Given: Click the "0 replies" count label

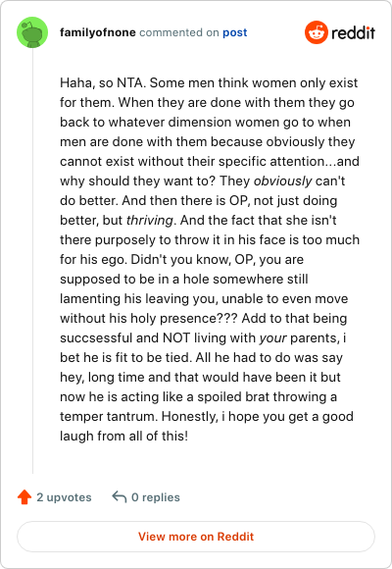Looking at the screenshot, I should point(156,496).
